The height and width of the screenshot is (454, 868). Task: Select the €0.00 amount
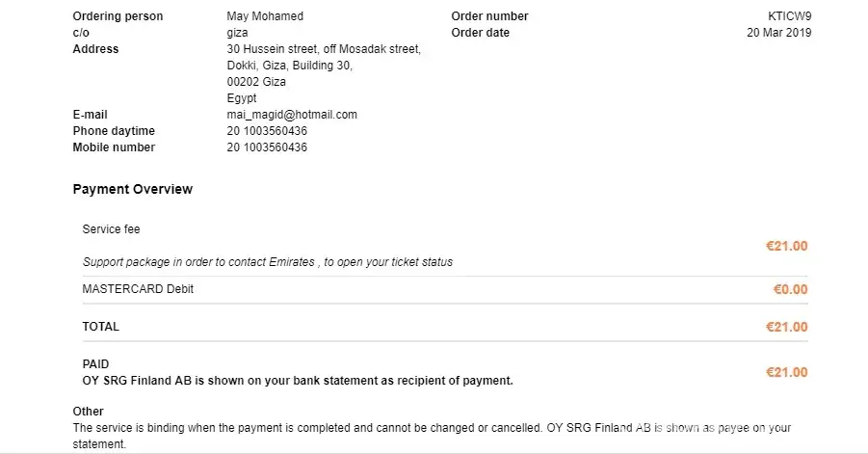(x=790, y=289)
